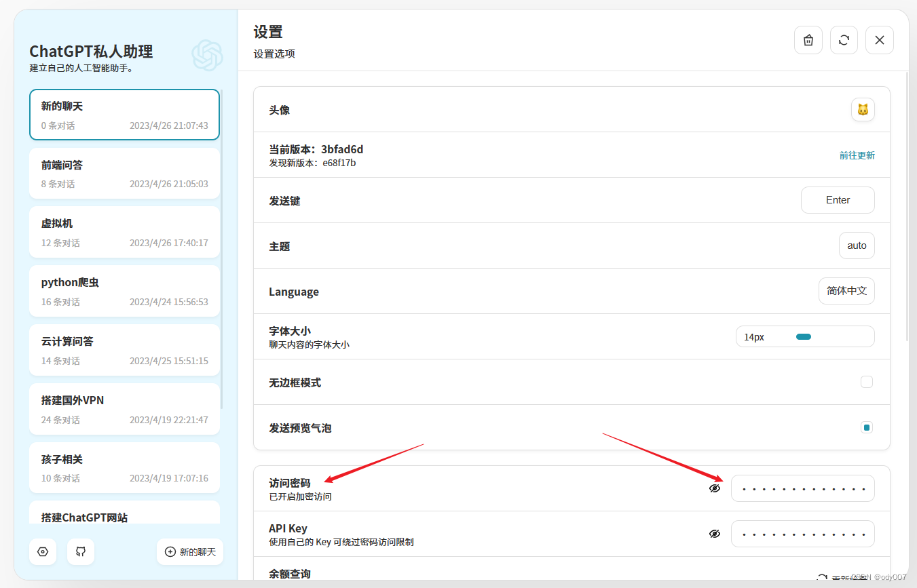Click the reset settings refresh icon
The width and height of the screenshot is (917, 588).
(x=844, y=40)
